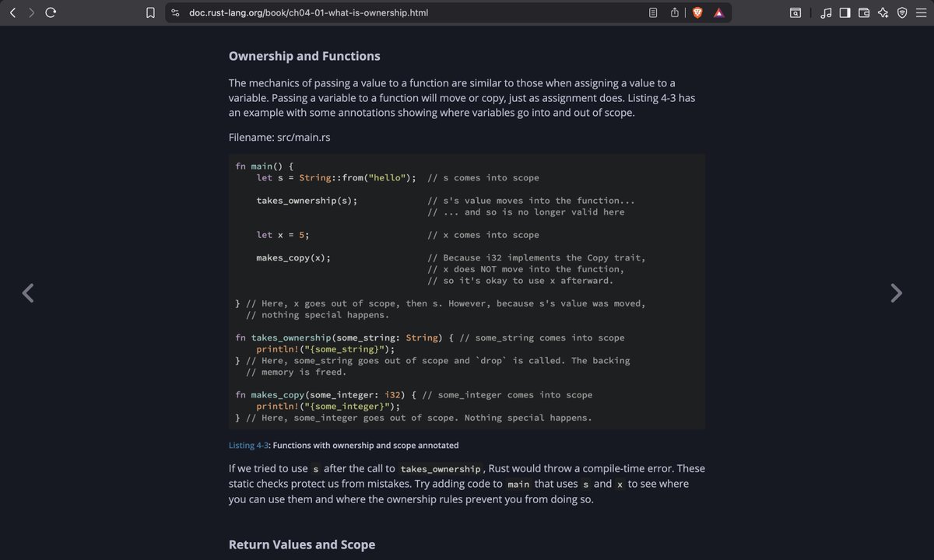Click comment "// x does NOT move into the function,"
This screenshot has width=934, height=560.
coord(526,269)
